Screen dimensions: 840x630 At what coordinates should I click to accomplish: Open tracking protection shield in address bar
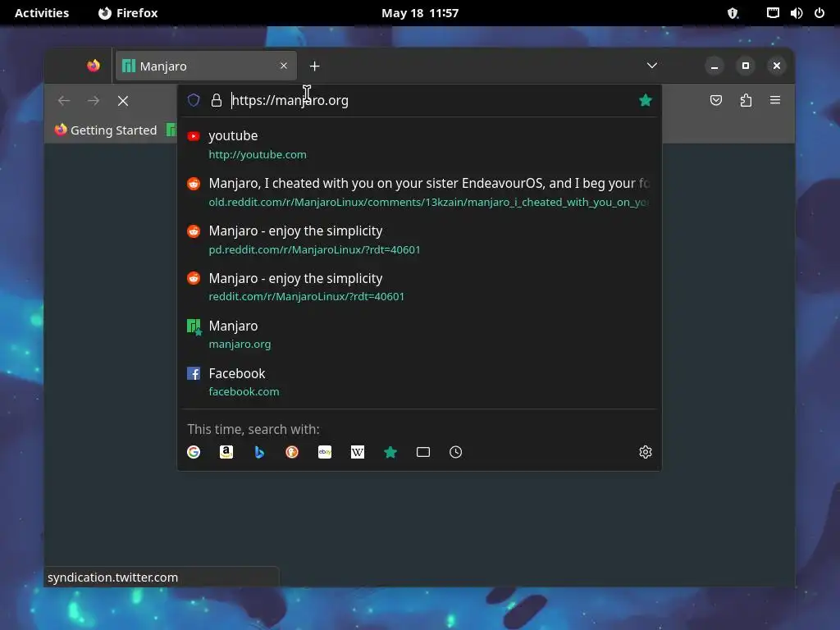point(194,100)
